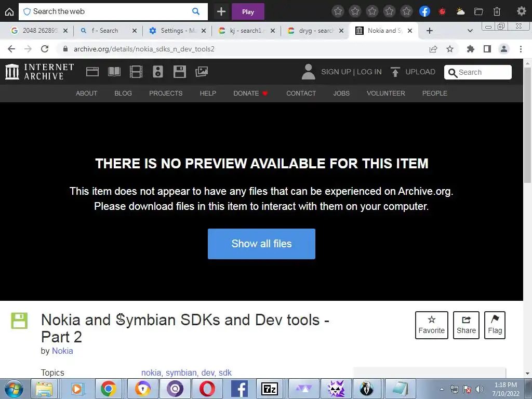The height and width of the screenshot is (399, 532).
Task: Click the purple Play button
Action: pos(248,12)
